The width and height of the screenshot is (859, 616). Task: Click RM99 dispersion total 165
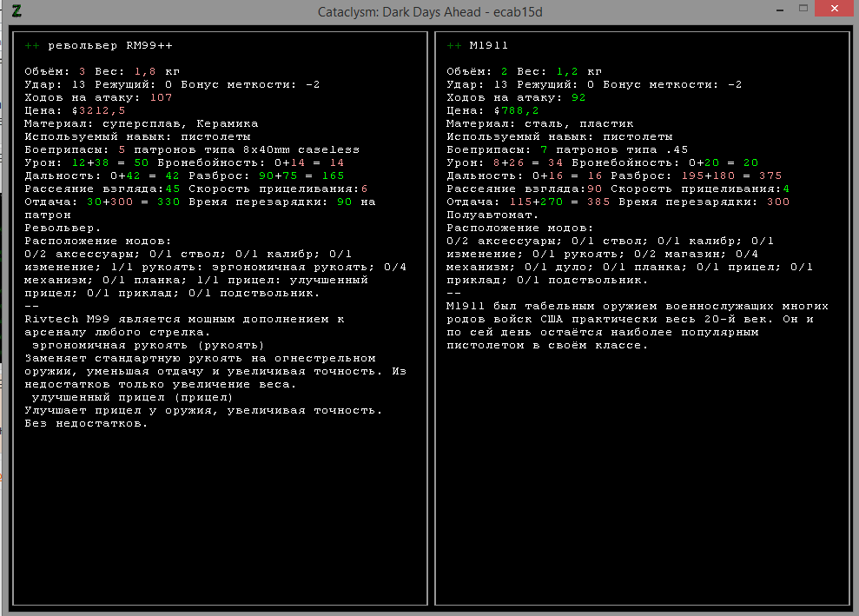click(333, 176)
